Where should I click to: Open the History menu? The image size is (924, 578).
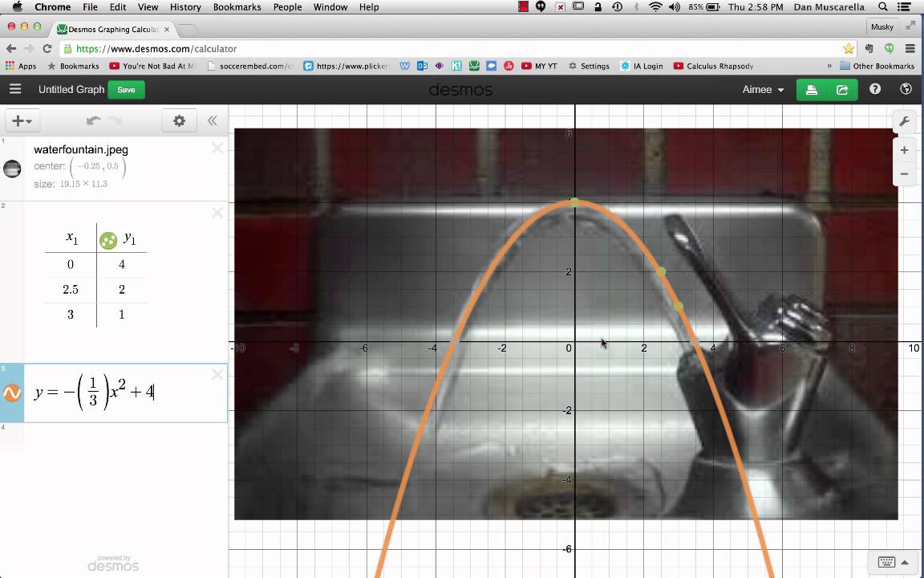pyautogui.click(x=185, y=7)
